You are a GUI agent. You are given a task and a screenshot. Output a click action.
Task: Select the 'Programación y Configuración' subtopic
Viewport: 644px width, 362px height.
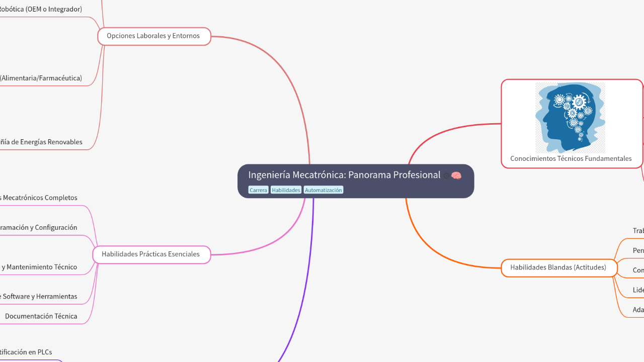pos(38,227)
